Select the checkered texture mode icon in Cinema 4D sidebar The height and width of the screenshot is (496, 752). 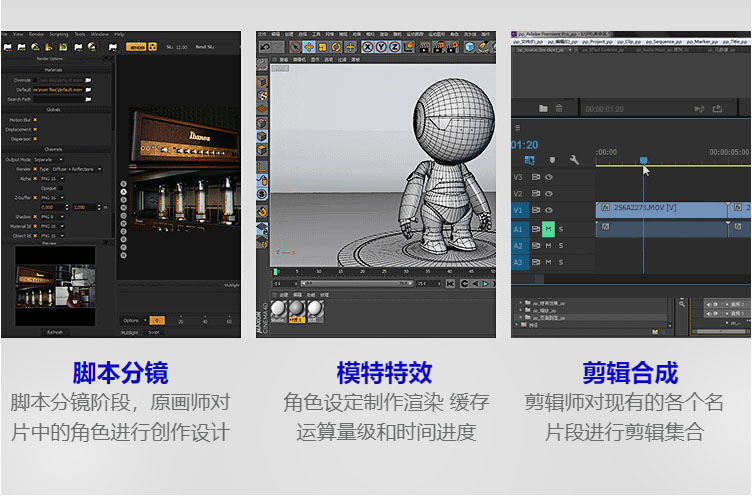click(x=262, y=95)
